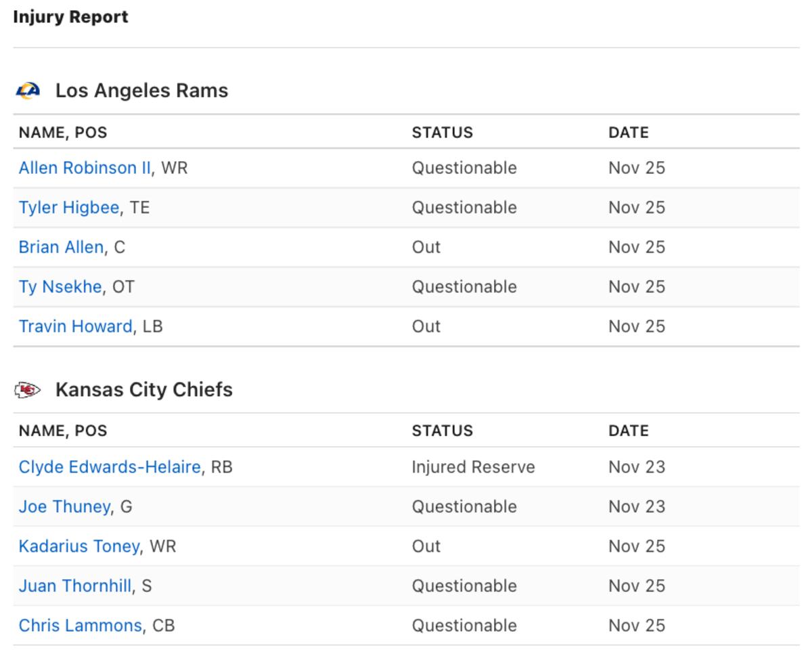The height and width of the screenshot is (654, 812).
Task: Open Travin Howard player link
Action: (x=75, y=326)
